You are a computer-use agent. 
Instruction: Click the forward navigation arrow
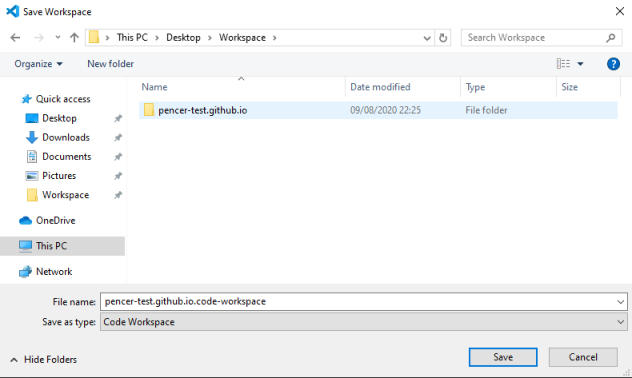[x=39, y=37]
